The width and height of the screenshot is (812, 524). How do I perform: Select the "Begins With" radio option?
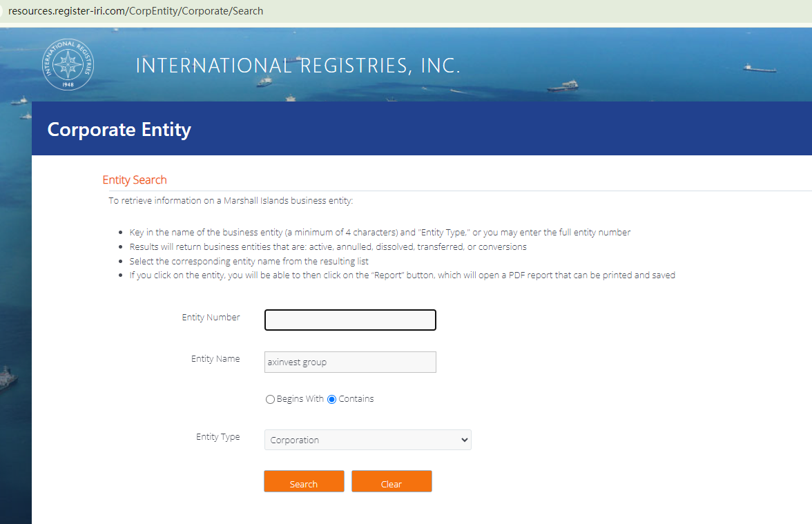pos(270,399)
